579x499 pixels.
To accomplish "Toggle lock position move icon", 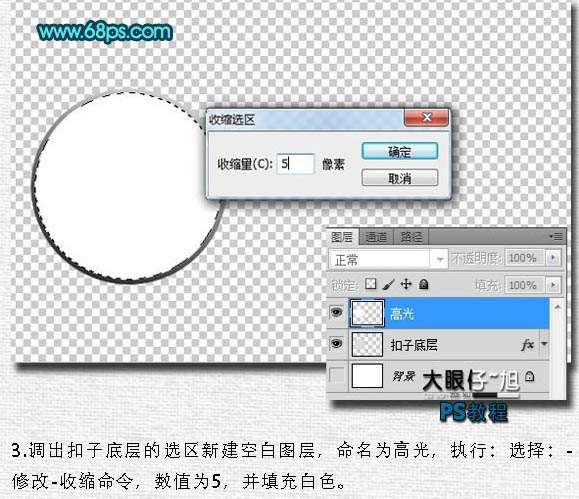I will pyautogui.click(x=406, y=284).
